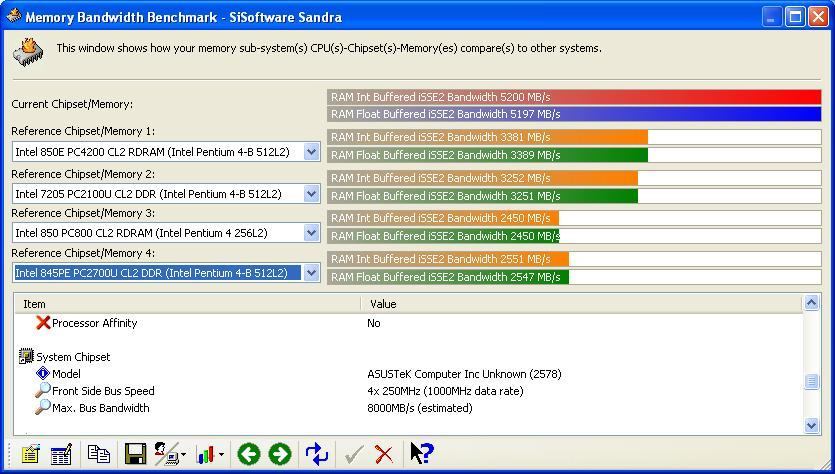Image resolution: width=835 pixels, height=474 pixels.
Task: Click the Sandra icon in the title bar
Action: pos(13,16)
